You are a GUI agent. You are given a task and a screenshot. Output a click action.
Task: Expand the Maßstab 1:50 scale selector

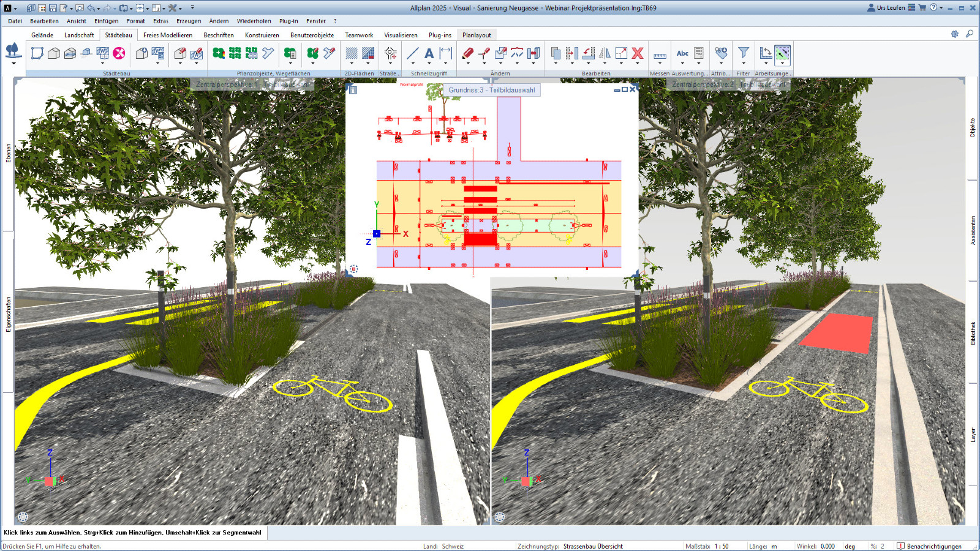[722, 546]
